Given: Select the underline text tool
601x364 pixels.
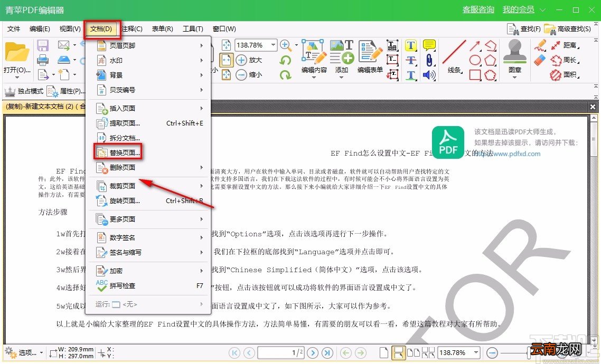Looking at the screenshot, I should pos(411,74).
